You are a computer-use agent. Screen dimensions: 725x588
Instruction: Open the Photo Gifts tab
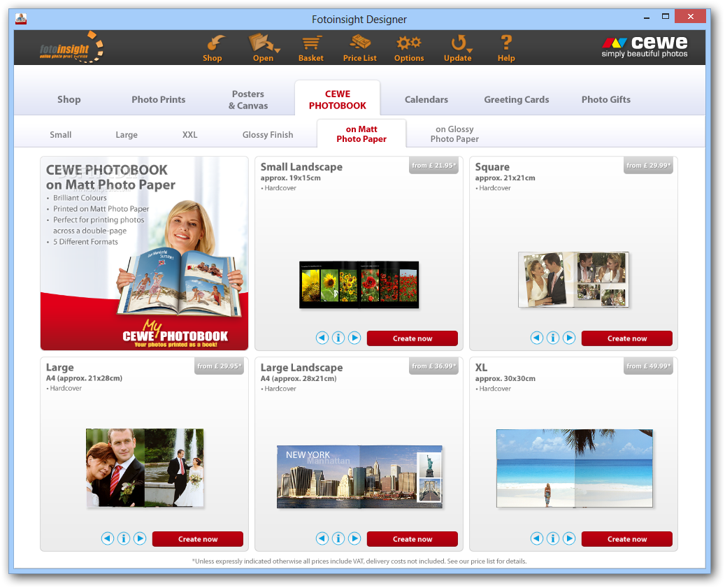click(606, 99)
